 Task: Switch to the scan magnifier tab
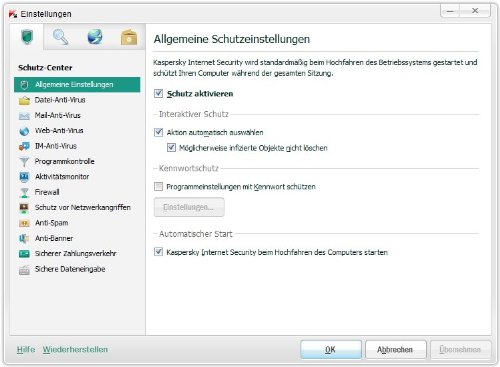(x=61, y=37)
